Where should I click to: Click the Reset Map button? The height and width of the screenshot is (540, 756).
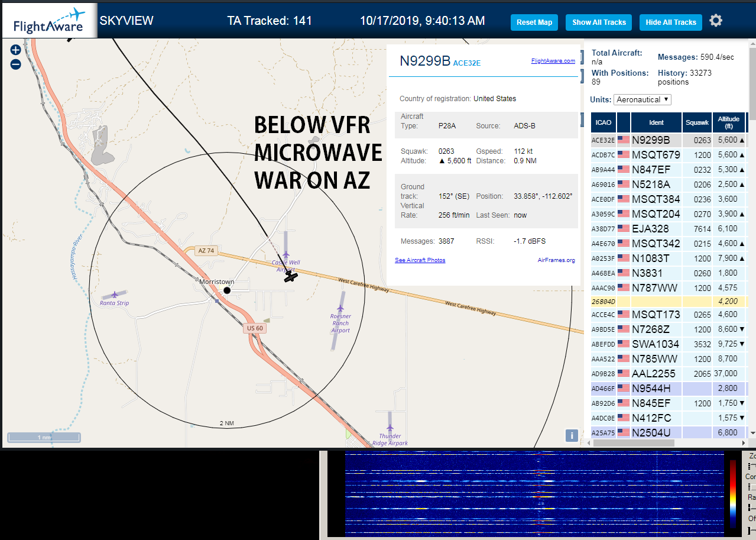coord(534,22)
